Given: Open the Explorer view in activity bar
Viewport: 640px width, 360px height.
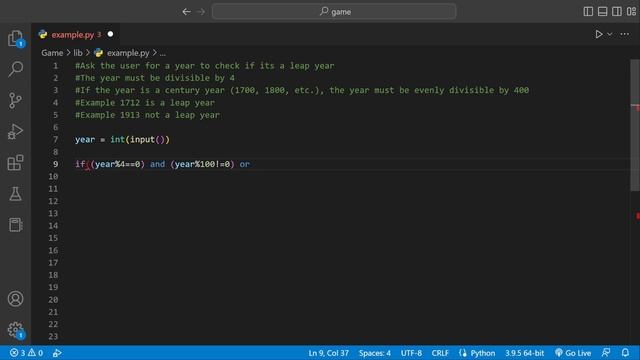Looking at the screenshot, I should 16,38.
